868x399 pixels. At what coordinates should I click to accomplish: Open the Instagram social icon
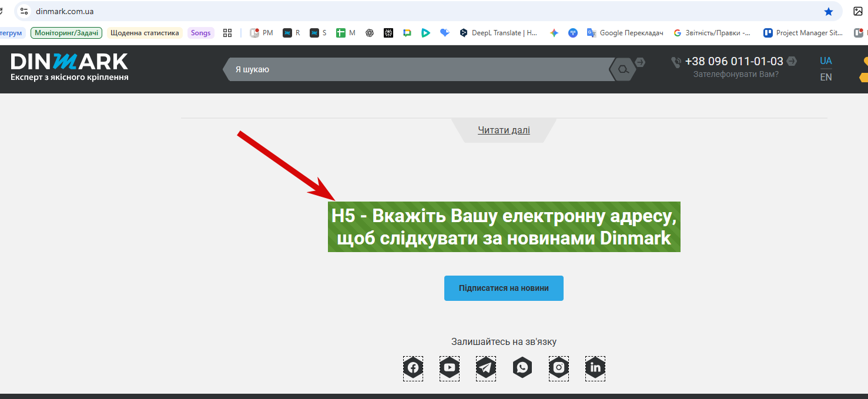coord(559,368)
